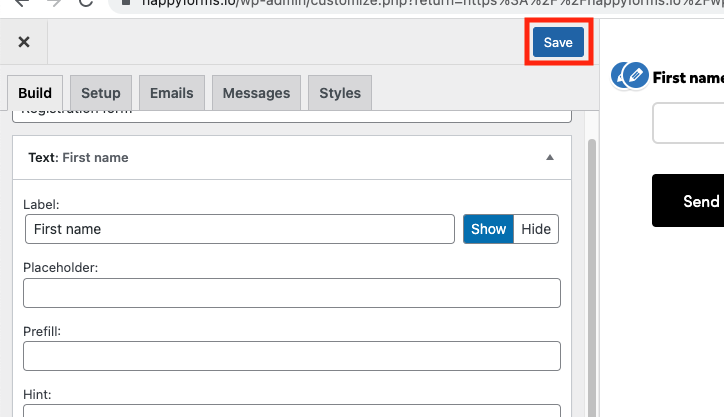Click the blue Save button
The width and height of the screenshot is (724, 417).
[x=558, y=42]
